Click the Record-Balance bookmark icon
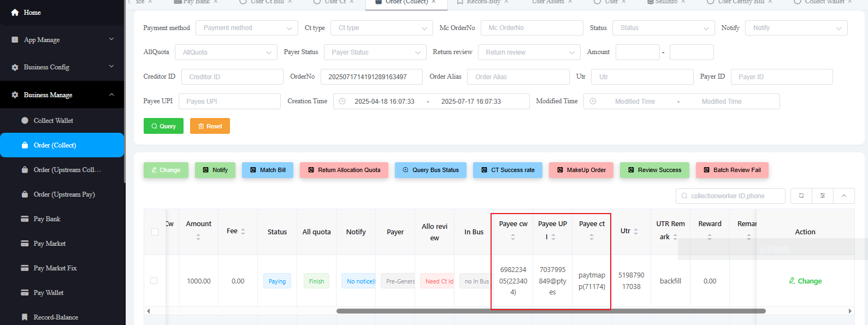The height and width of the screenshot is (325, 868). [25, 317]
